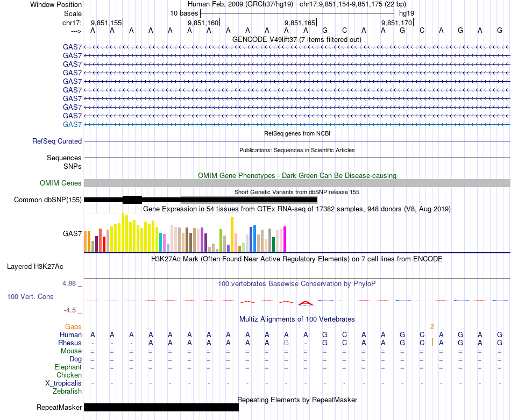This screenshot has width=511, height=420.
Task: Click the RepeatMasker track label
Action: point(59,407)
